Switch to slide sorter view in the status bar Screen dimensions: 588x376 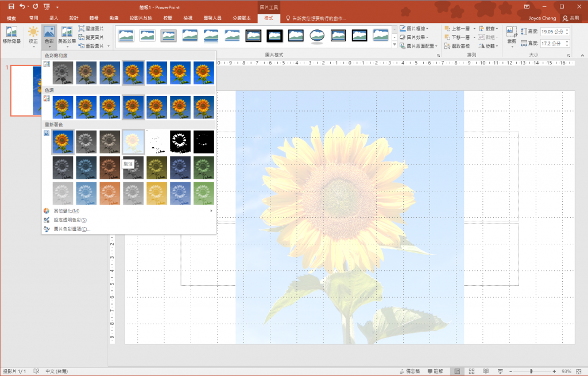[x=471, y=371]
